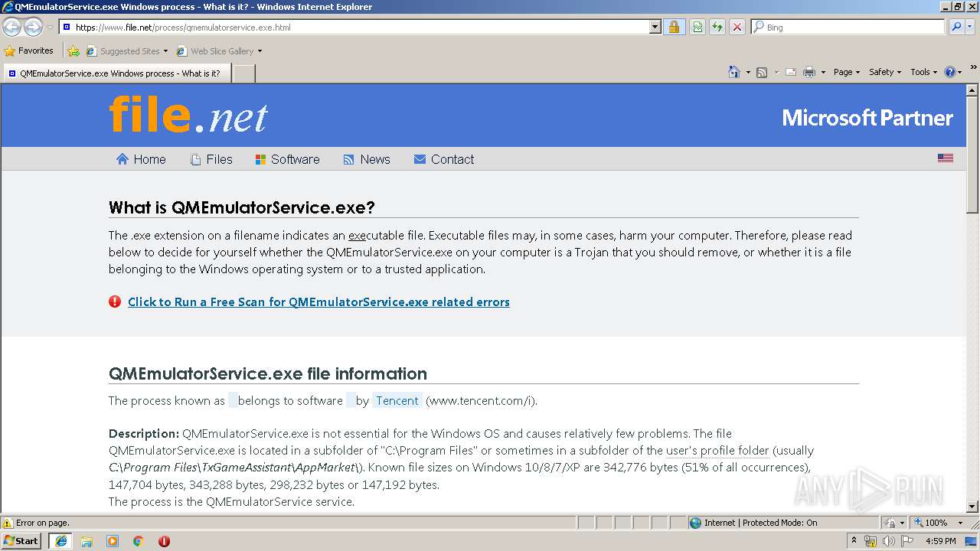Open the Page menu
Screen dimensions: 980x551
pos(846,72)
